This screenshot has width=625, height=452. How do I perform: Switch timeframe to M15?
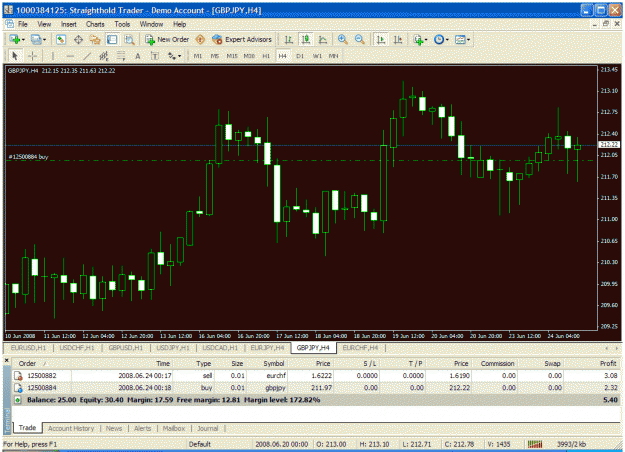(x=232, y=56)
